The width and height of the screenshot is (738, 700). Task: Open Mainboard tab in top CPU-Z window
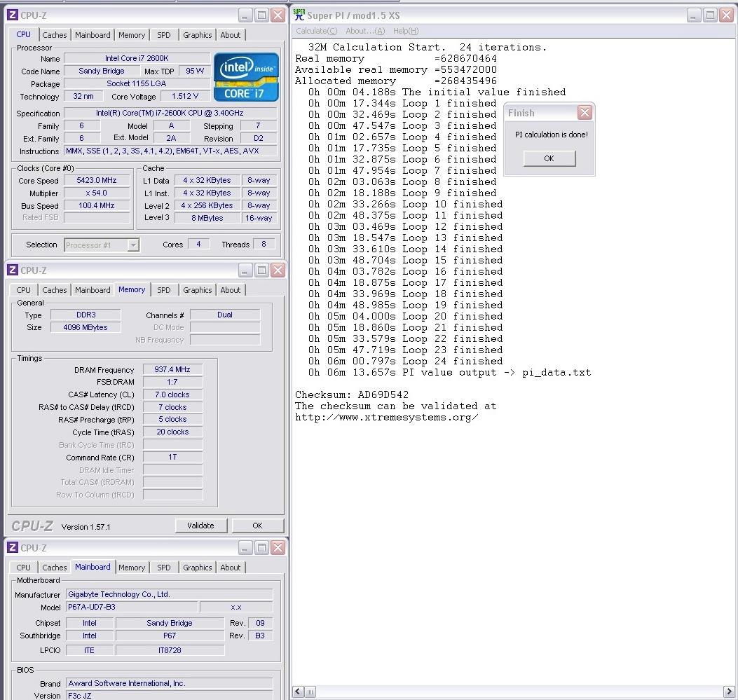click(93, 35)
